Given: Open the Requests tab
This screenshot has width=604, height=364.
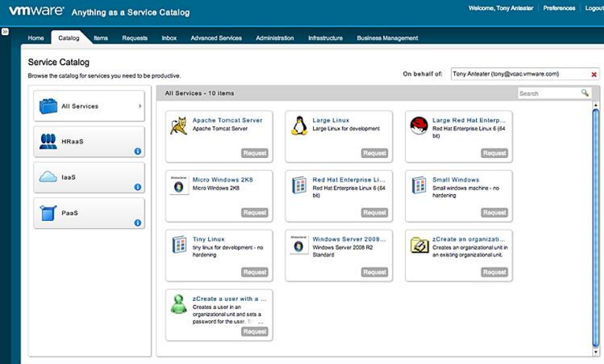Looking at the screenshot, I should [135, 38].
